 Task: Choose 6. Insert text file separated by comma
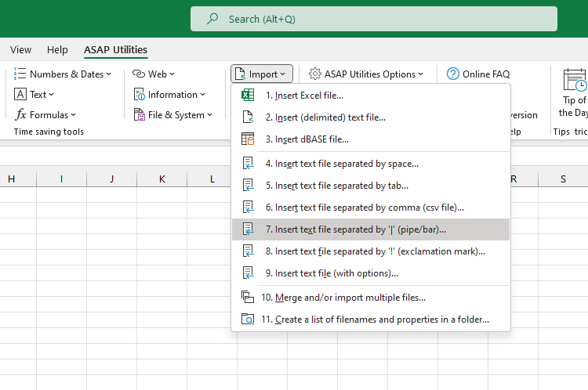click(x=371, y=208)
